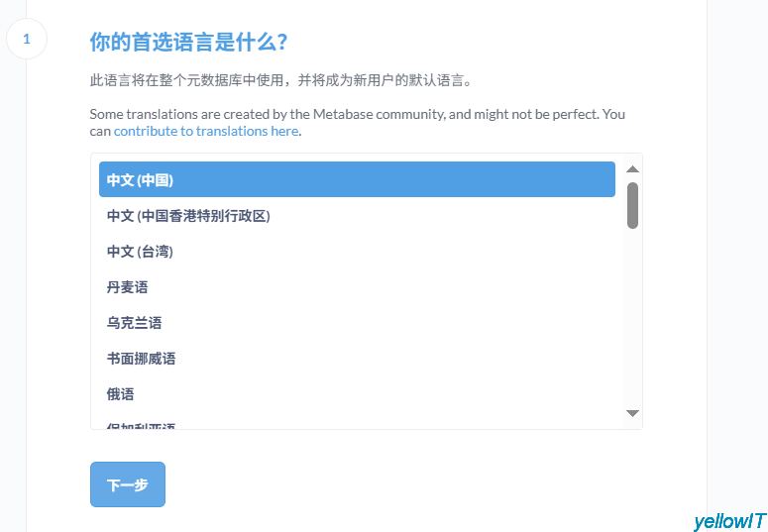
Task: Select 丹麦语 in the language list
Action: tap(127, 287)
